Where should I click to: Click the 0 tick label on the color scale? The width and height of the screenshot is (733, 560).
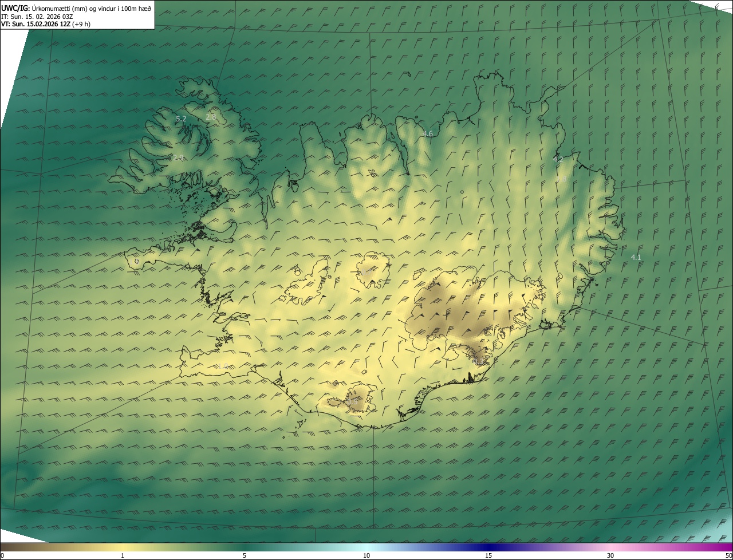click(2, 555)
